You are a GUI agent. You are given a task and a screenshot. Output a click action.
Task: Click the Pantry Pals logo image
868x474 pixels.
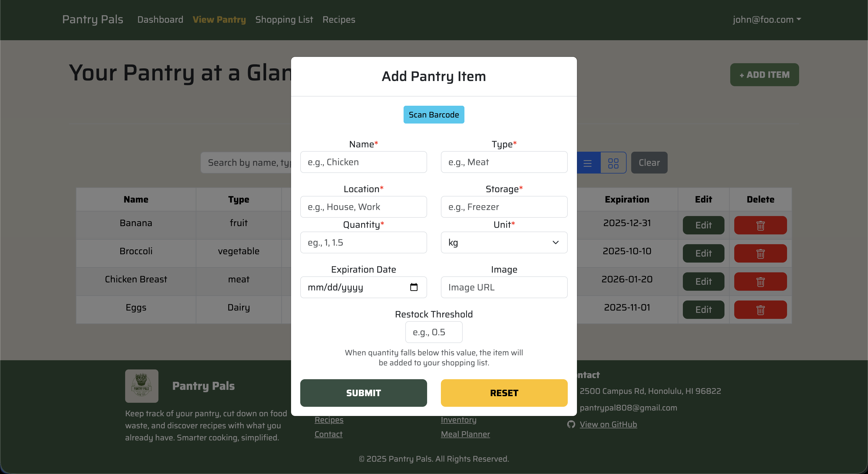(x=142, y=386)
